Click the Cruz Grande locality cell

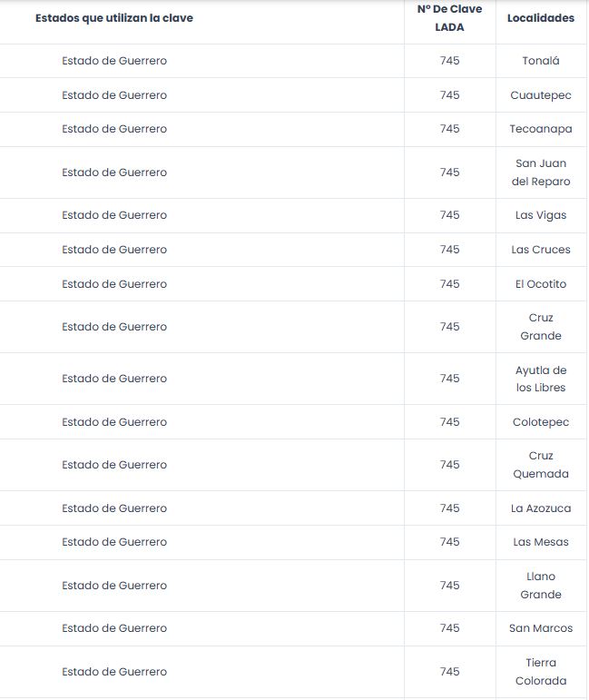point(541,327)
